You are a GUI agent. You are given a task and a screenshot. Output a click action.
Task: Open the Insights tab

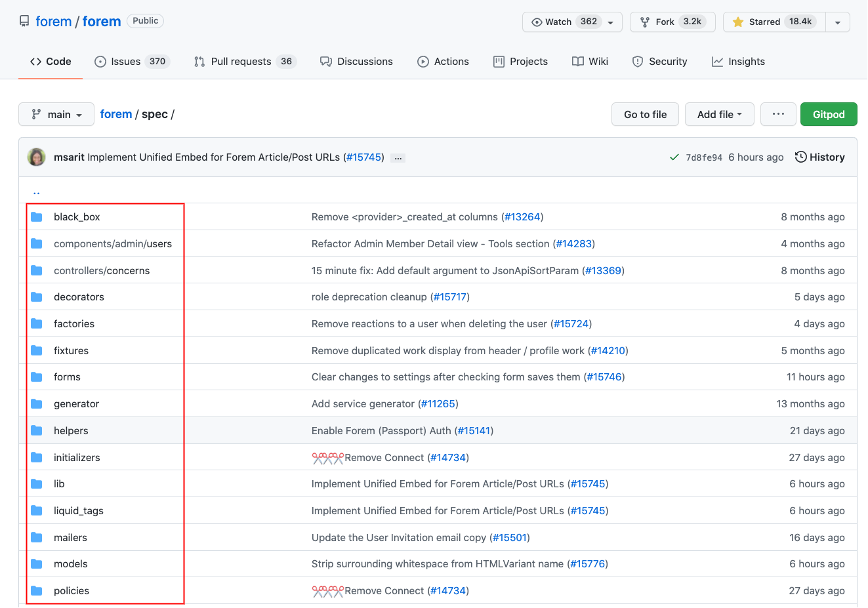click(738, 62)
